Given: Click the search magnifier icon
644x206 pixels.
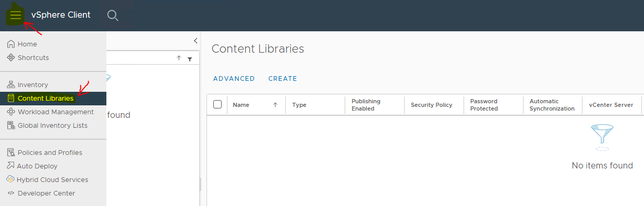Looking at the screenshot, I should (x=113, y=15).
